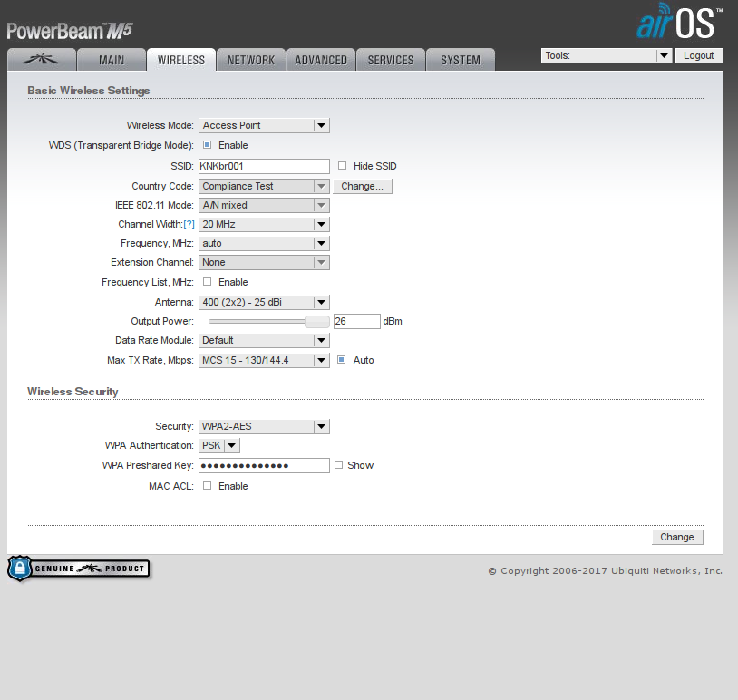Enable the MAC ACL checkbox

point(207,485)
